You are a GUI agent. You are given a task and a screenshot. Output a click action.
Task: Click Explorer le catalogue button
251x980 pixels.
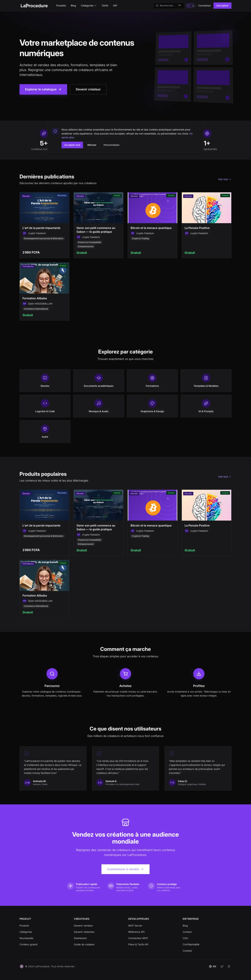pos(43,89)
